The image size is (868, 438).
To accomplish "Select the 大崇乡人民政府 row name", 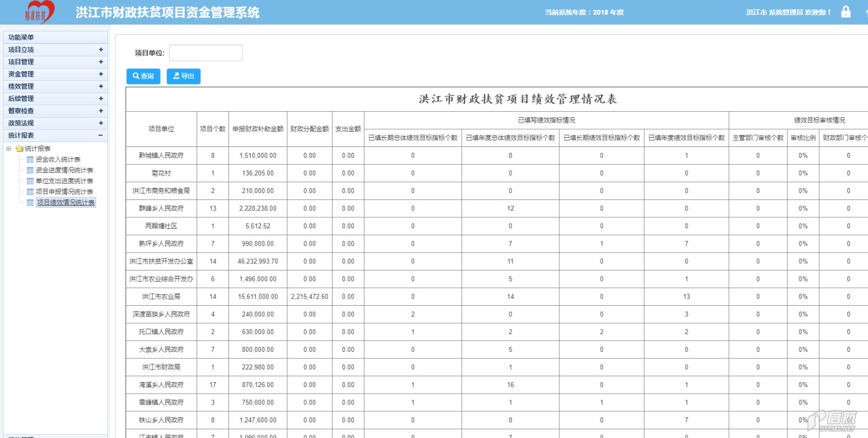I will pyautogui.click(x=161, y=350).
